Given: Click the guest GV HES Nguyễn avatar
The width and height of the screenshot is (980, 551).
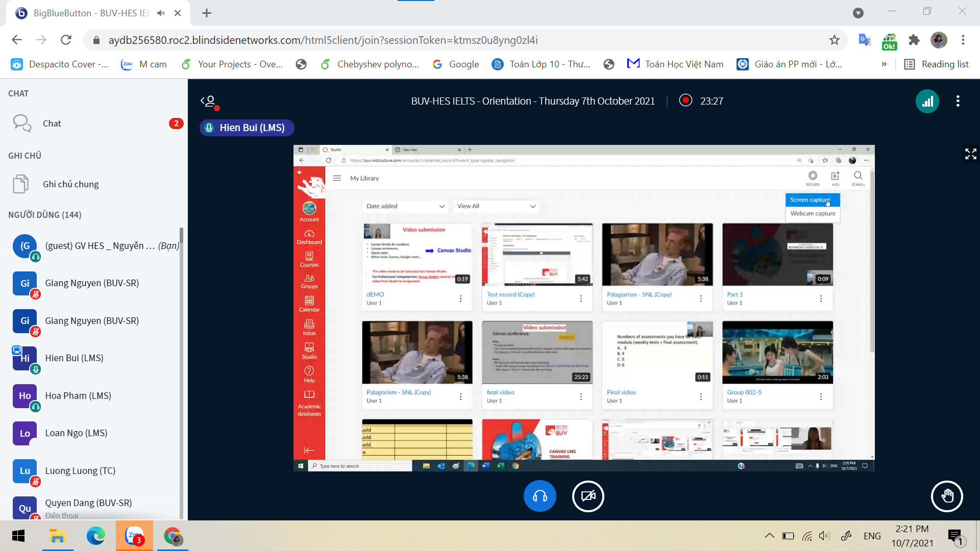Looking at the screenshot, I should pos(25,246).
